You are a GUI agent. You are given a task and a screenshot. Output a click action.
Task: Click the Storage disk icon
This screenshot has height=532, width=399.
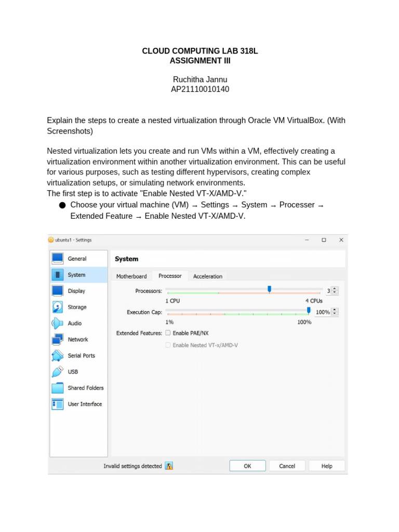[57, 307]
